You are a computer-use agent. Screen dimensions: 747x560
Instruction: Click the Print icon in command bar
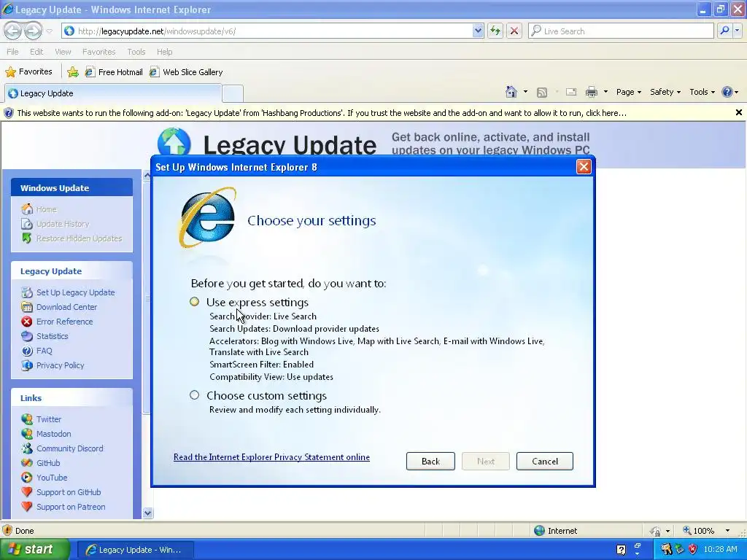tap(591, 92)
